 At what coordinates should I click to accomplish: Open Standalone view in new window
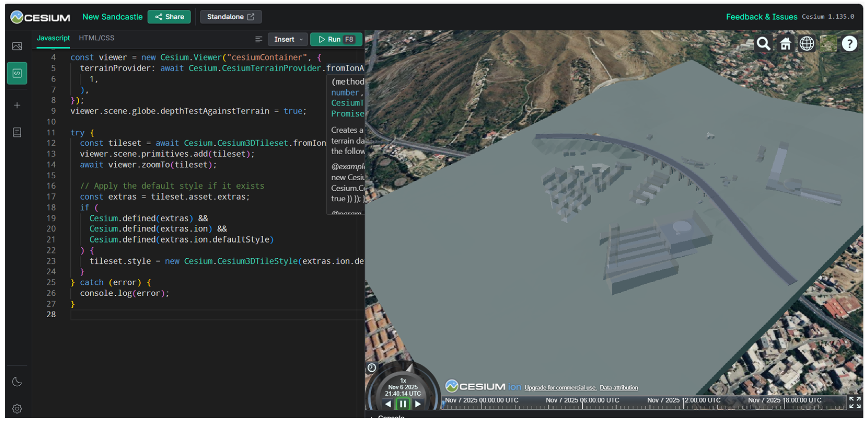coord(231,17)
